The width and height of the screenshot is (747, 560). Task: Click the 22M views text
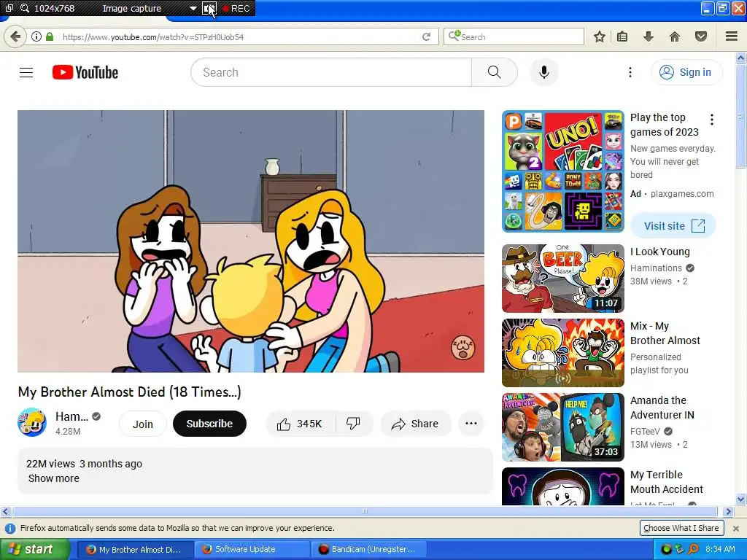[x=50, y=464]
